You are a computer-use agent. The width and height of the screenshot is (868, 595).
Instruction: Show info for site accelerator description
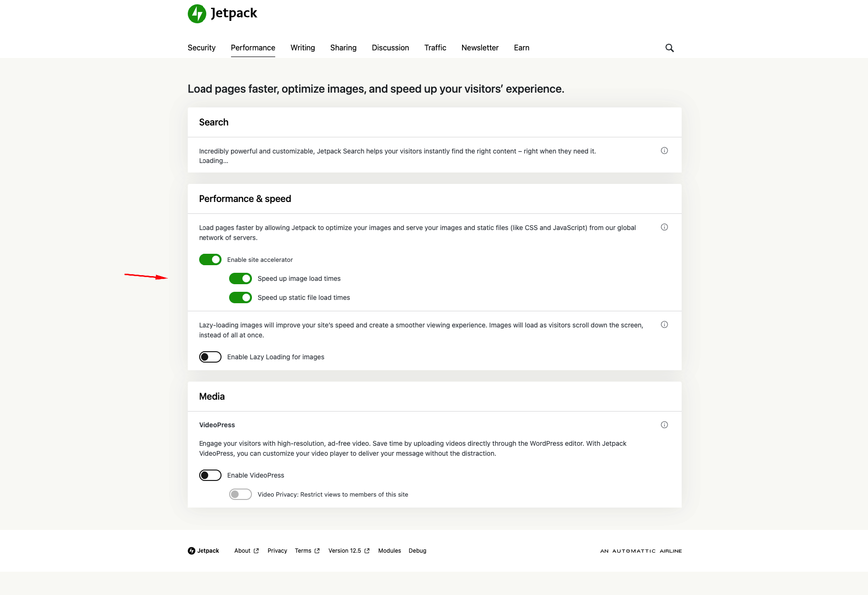tap(664, 227)
